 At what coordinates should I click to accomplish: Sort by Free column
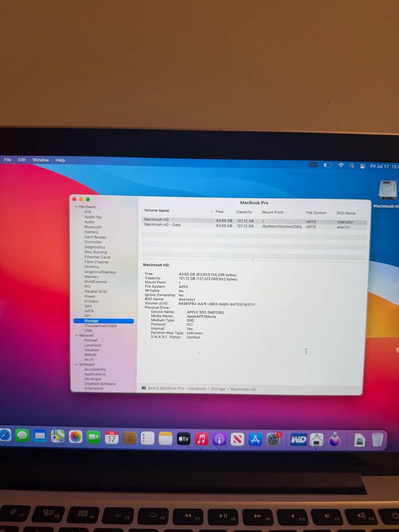(x=219, y=212)
